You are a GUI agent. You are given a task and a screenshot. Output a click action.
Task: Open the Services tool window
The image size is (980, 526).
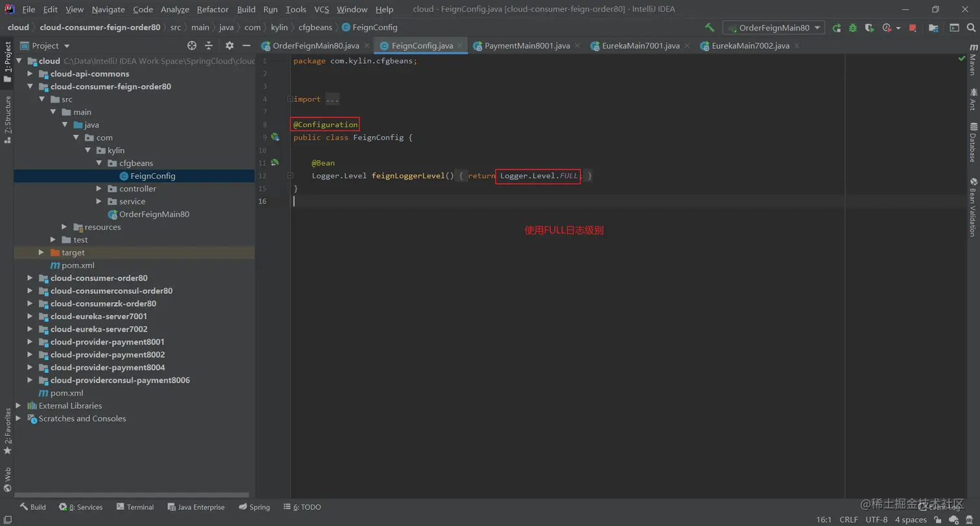pos(81,507)
